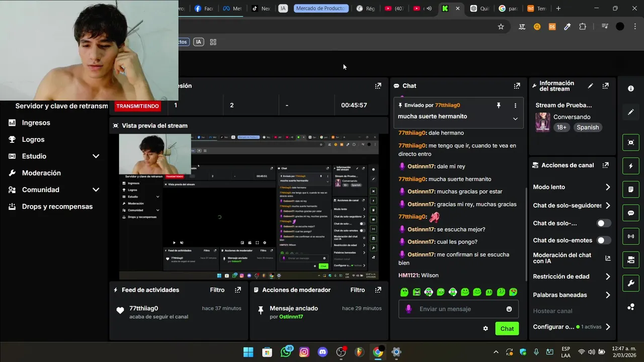Pop out the Acciones de canal panel

point(605,165)
